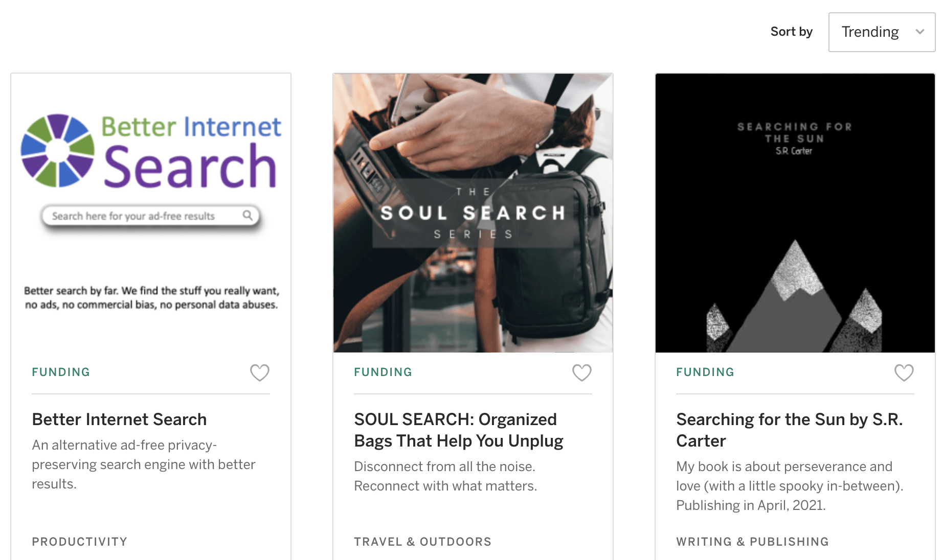Favorite the Better Internet Search campaign heart

pos(259,372)
